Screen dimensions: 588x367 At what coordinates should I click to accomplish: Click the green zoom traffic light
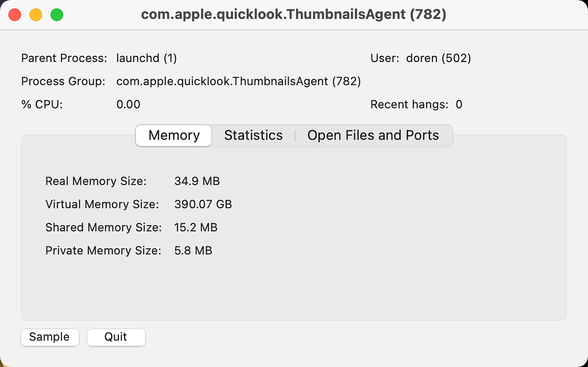(x=56, y=14)
